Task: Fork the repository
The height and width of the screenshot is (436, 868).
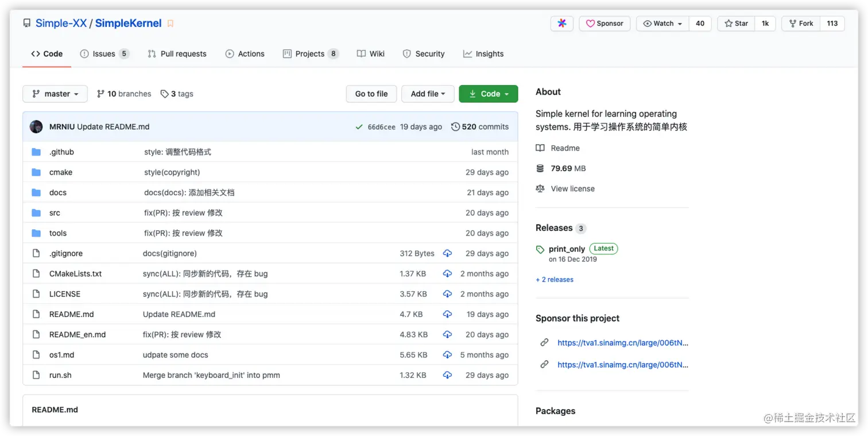Action: click(801, 24)
